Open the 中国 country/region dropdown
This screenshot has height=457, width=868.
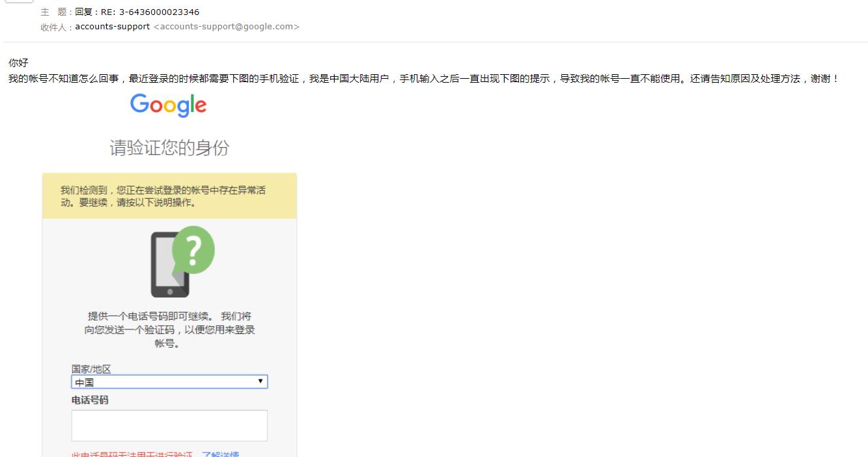169,382
